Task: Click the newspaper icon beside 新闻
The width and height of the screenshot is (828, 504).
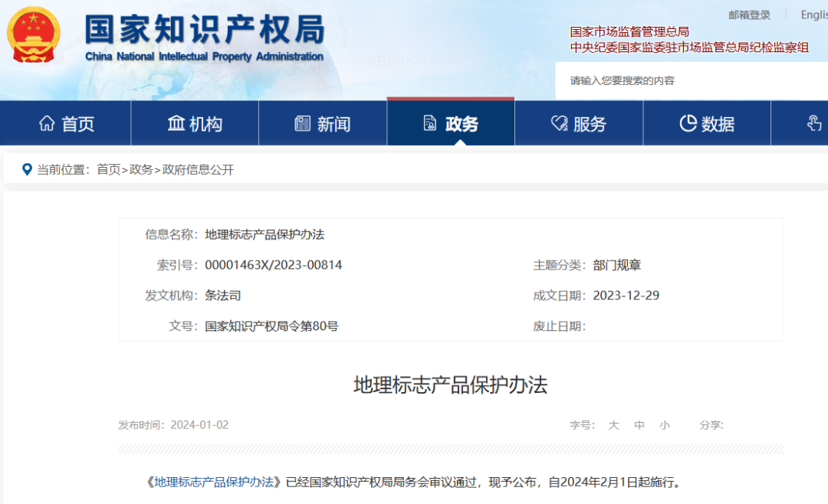Action: pyautogui.click(x=303, y=123)
